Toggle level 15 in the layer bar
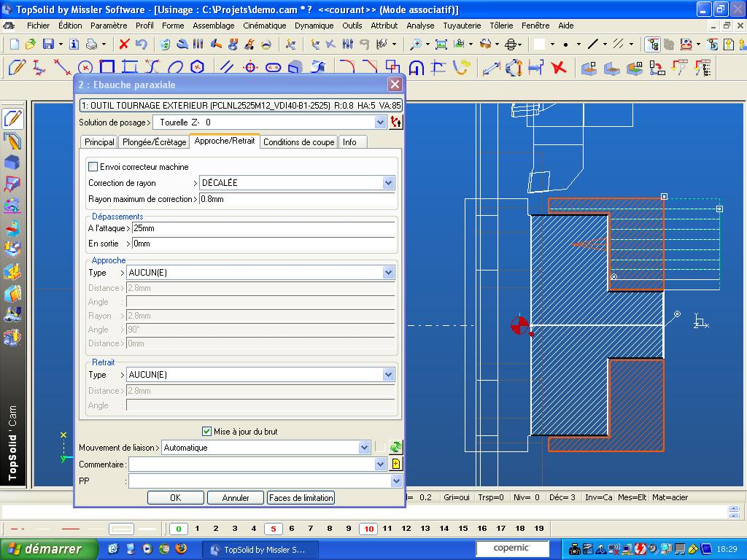747x560 pixels. pyautogui.click(x=463, y=529)
